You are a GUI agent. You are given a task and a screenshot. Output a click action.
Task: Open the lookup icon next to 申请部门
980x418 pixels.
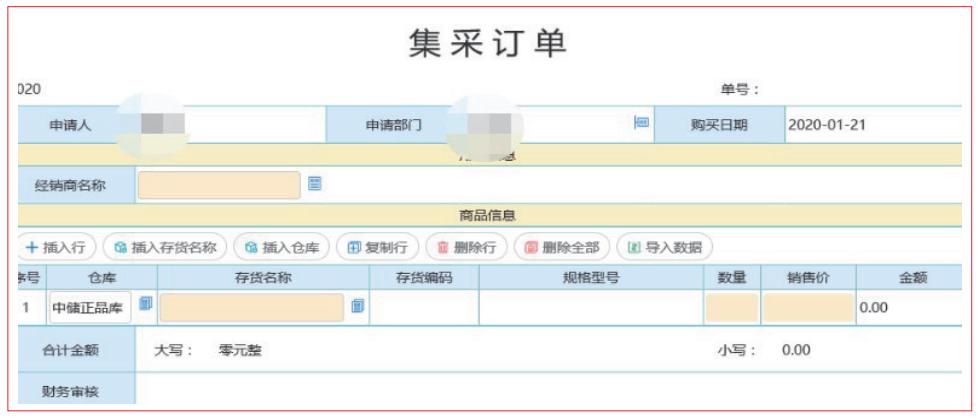[x=642, y=122]
